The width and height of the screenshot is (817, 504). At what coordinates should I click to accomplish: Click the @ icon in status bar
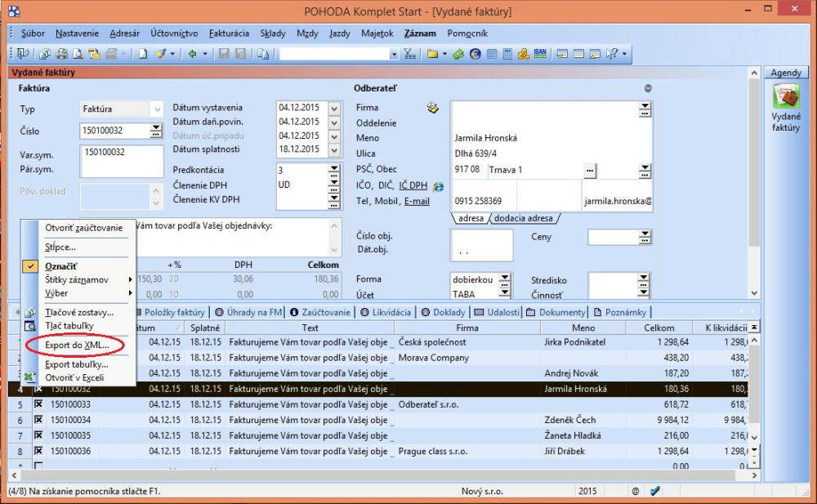tap(635, 491)
